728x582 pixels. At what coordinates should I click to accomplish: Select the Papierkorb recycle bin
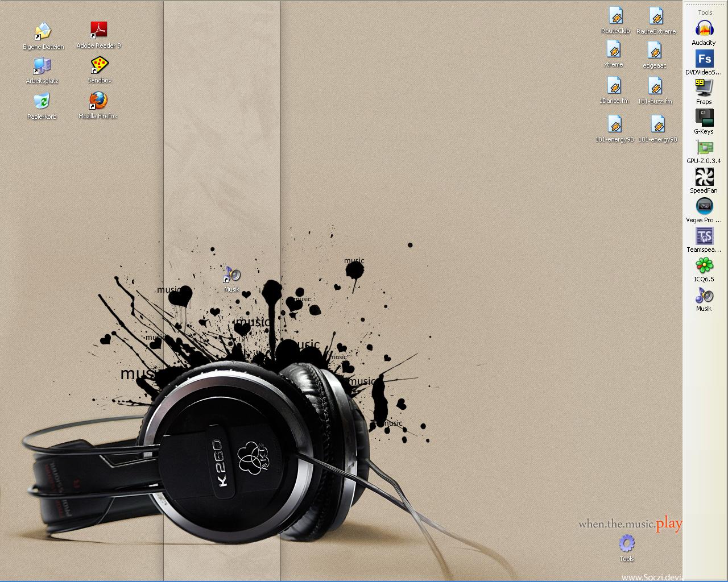point(42,102)
